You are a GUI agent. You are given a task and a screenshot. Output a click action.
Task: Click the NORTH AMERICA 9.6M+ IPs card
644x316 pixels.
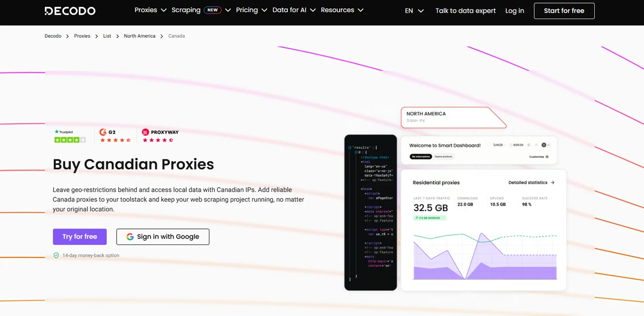pos(453,117)
